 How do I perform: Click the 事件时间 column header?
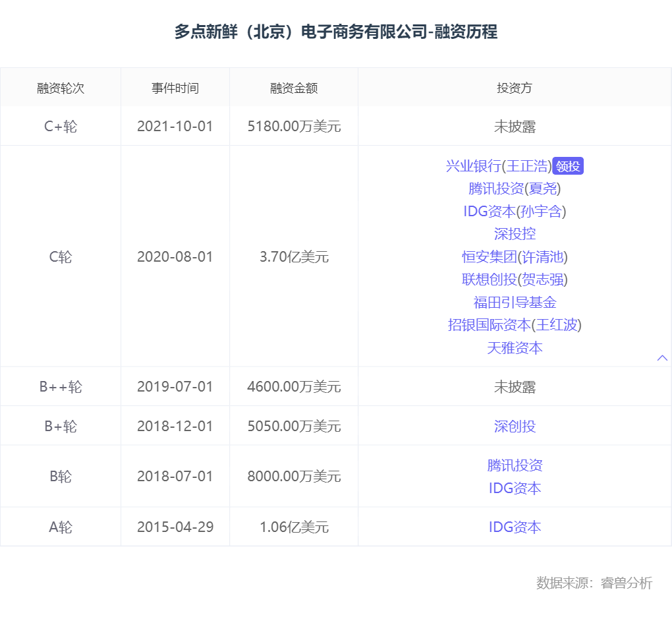tap(175, 88)
